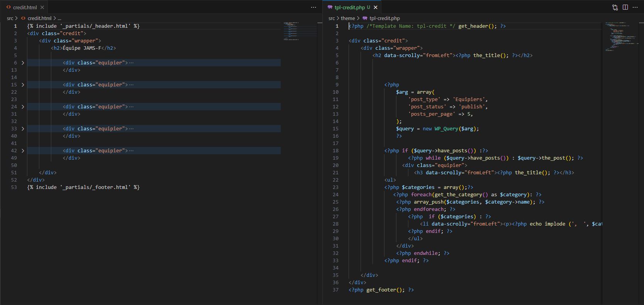
Task: Click the folded '...' marker on line 42
Action: [x=131, y=150]
